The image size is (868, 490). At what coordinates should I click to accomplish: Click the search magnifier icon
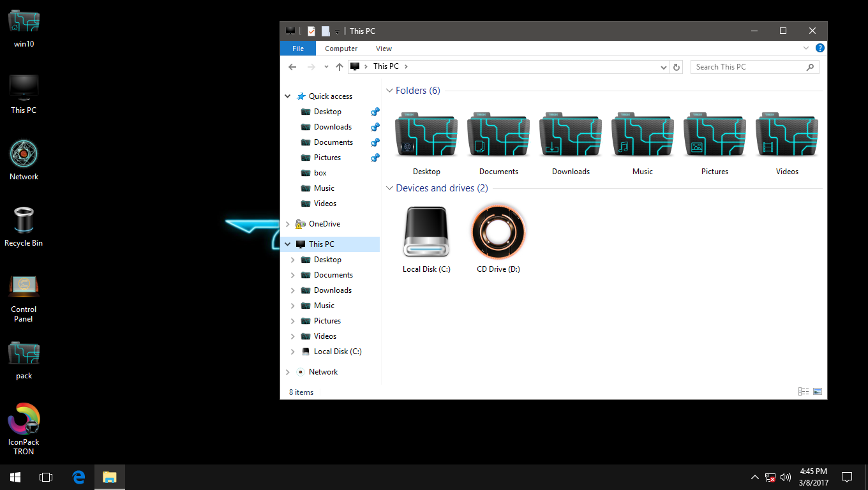(x=810, y=66)
